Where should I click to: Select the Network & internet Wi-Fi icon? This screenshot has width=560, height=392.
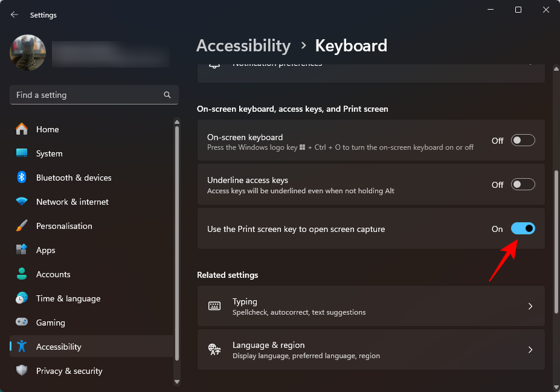tap(22, 202)
